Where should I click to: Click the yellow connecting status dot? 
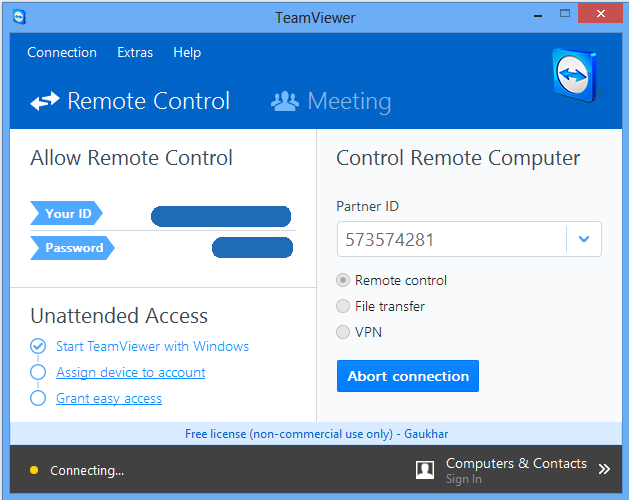[x=34, y=470]
